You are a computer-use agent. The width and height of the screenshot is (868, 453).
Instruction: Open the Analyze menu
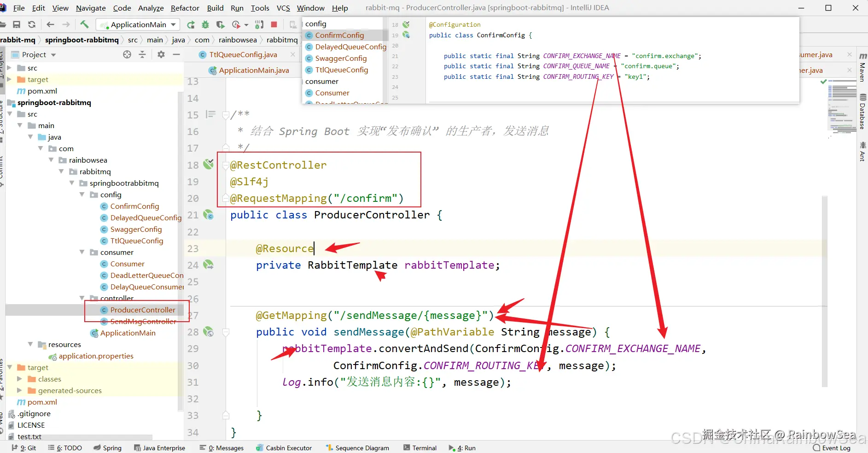(151, 8)
